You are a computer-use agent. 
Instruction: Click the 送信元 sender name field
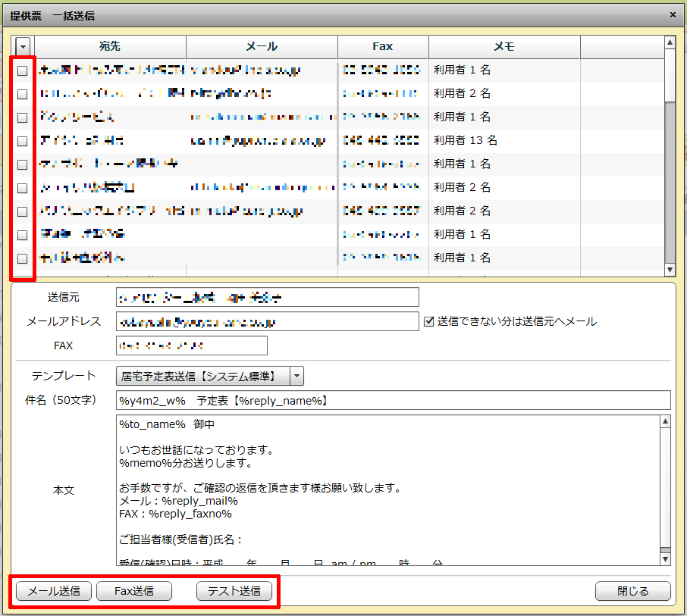pos(267,297)
